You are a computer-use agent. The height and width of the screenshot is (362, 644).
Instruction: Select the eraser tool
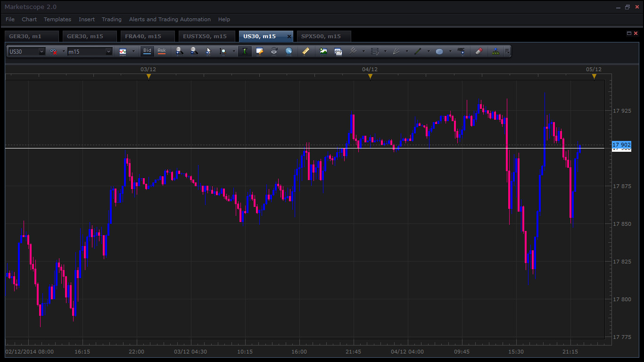(479, 51)
